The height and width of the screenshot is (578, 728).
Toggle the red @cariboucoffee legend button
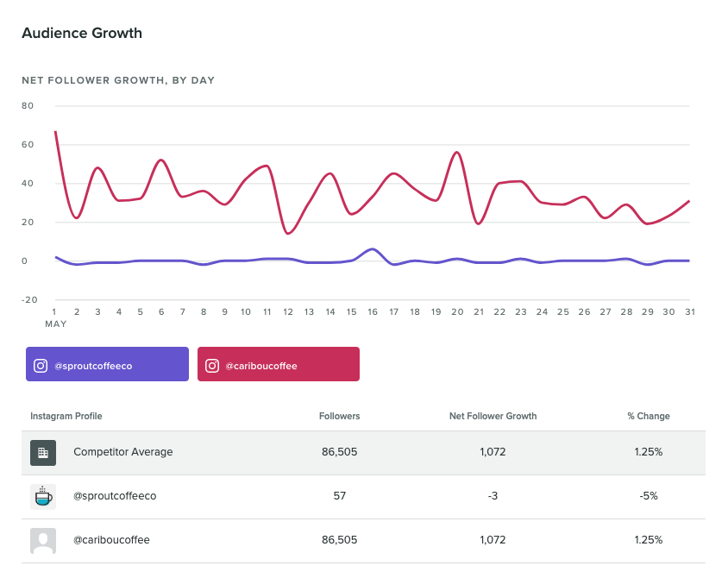tap(278, 364)
